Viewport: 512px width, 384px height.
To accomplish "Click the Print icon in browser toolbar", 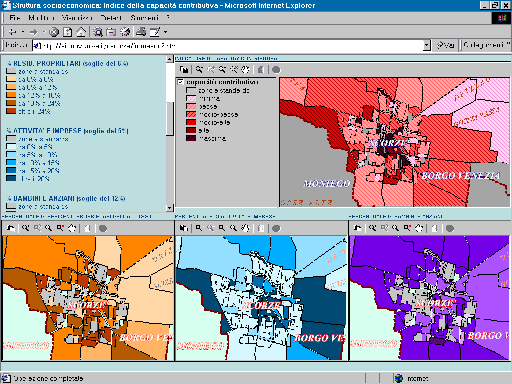I will 141,32.
